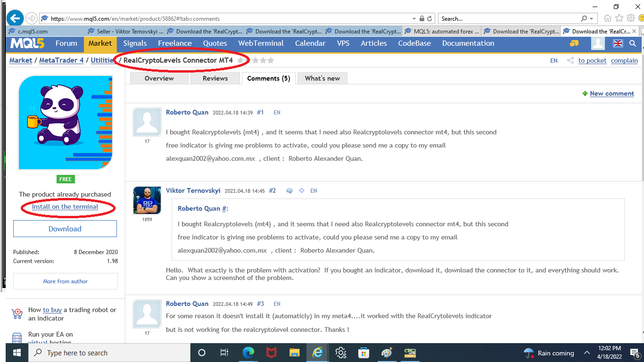
Task: Switch to the MQL5: automated forex browser tab
Action: [x=443, y=32]
